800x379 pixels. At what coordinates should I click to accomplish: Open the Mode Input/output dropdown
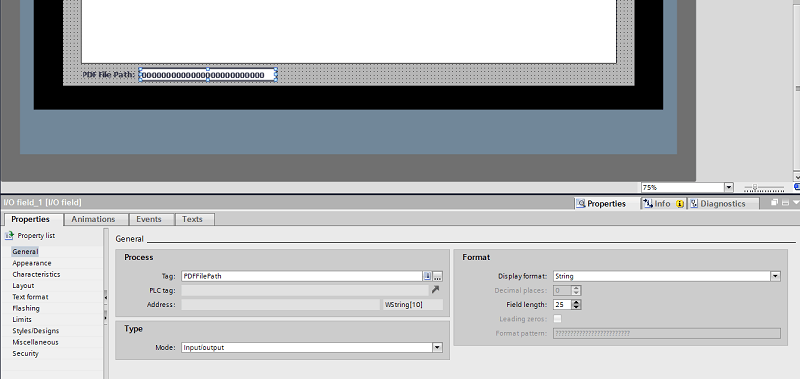[x=437, y=347]
